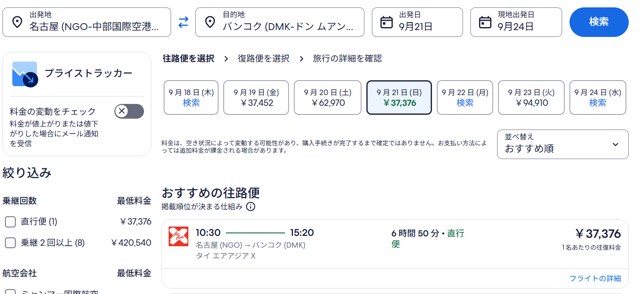Click the AirAsia X airline logo
The width and height of the screenshot is (644, 294).
(x=179, y=237)
